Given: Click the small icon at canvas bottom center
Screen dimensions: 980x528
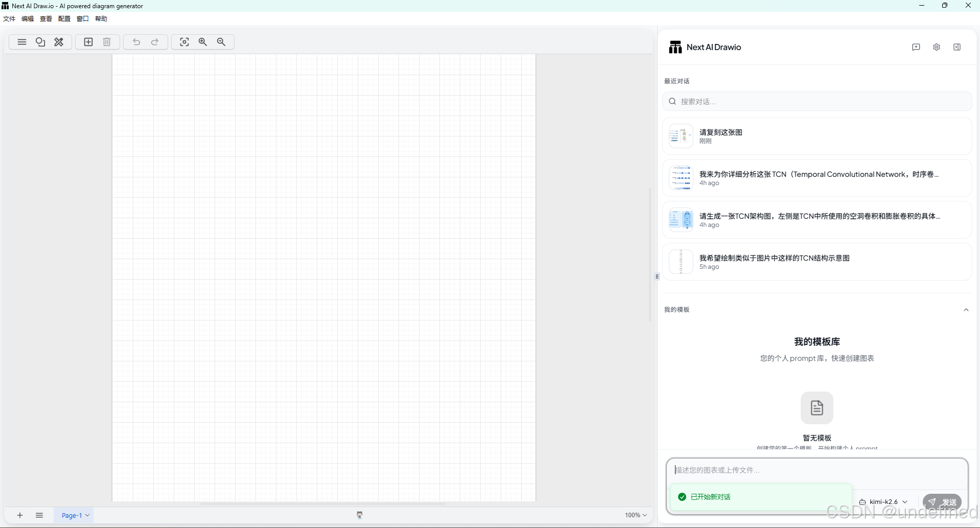Looking at the screenshot, I should 360,515.
